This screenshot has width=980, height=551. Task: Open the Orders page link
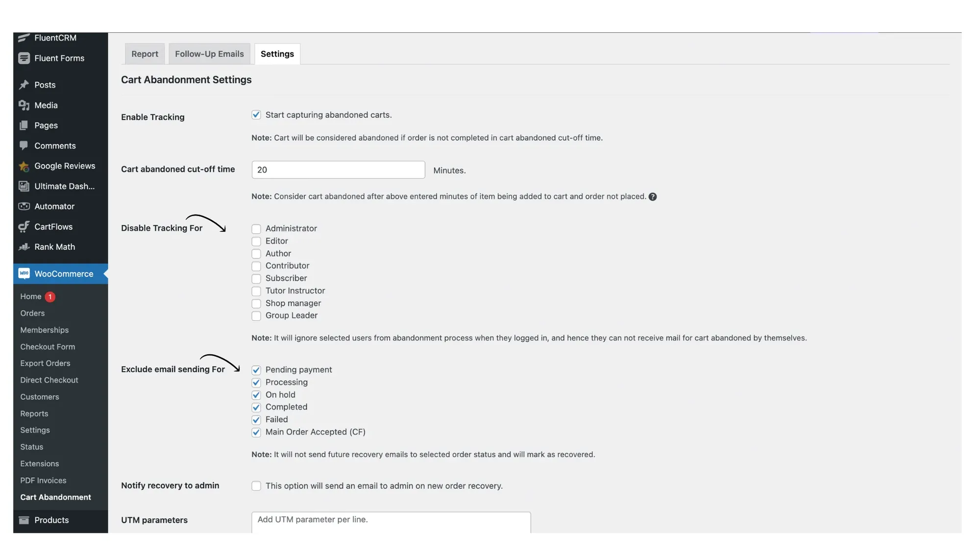[32, 313]
